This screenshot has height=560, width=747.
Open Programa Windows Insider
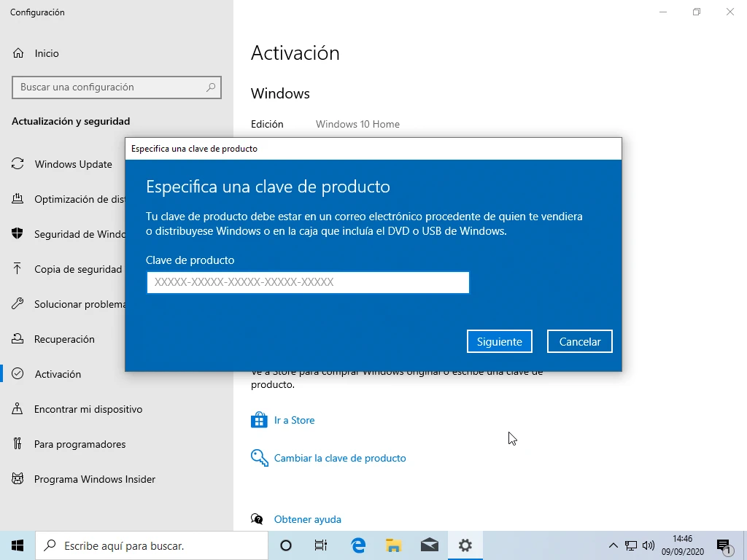pyautogui.click(x=94, y=479)
